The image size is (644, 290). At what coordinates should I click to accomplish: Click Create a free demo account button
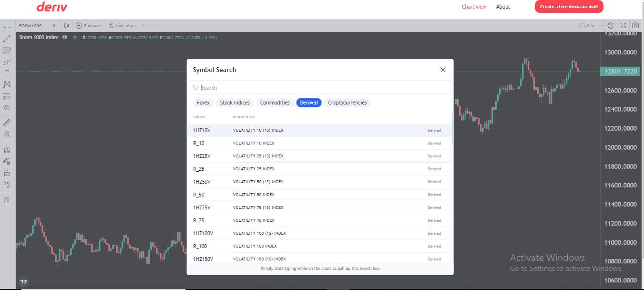[x=569, y=7]
